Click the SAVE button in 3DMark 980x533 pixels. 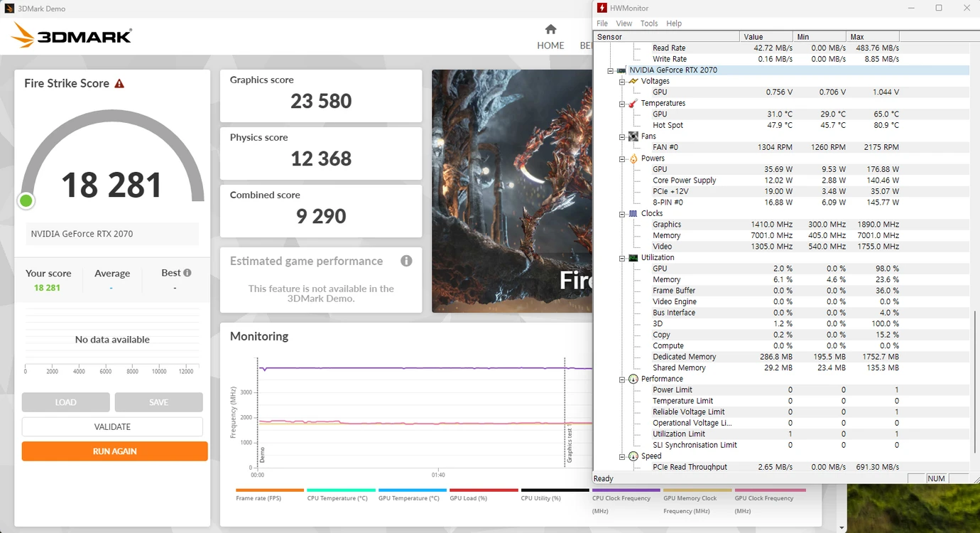(159, 402)
